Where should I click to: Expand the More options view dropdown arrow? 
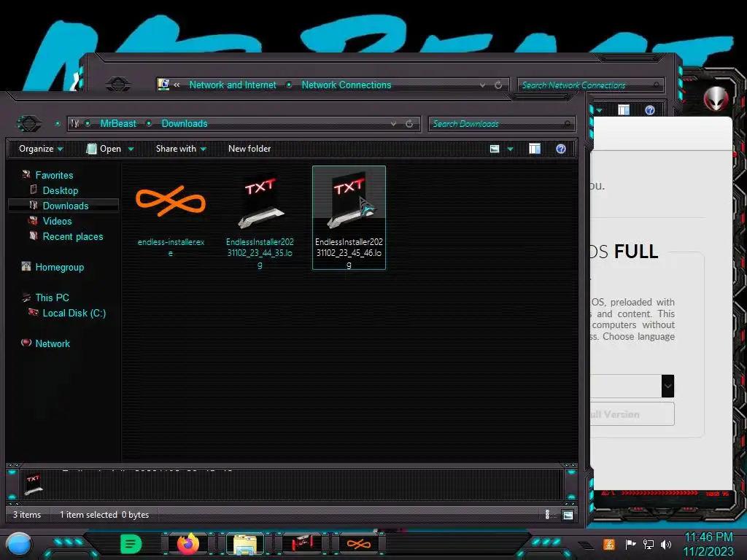tap(510, 149)
